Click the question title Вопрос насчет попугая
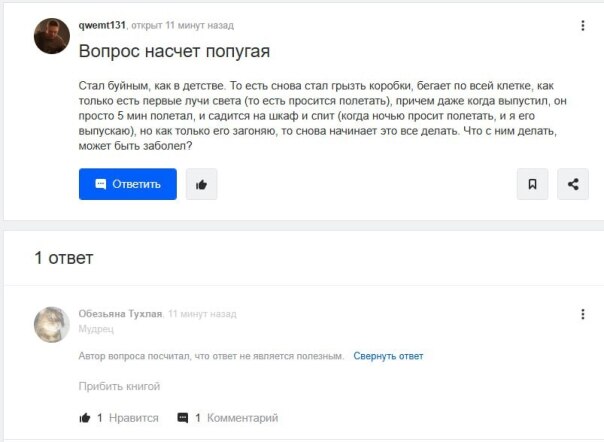The height and width of the screenshot is (442, 604). (175, 51)
